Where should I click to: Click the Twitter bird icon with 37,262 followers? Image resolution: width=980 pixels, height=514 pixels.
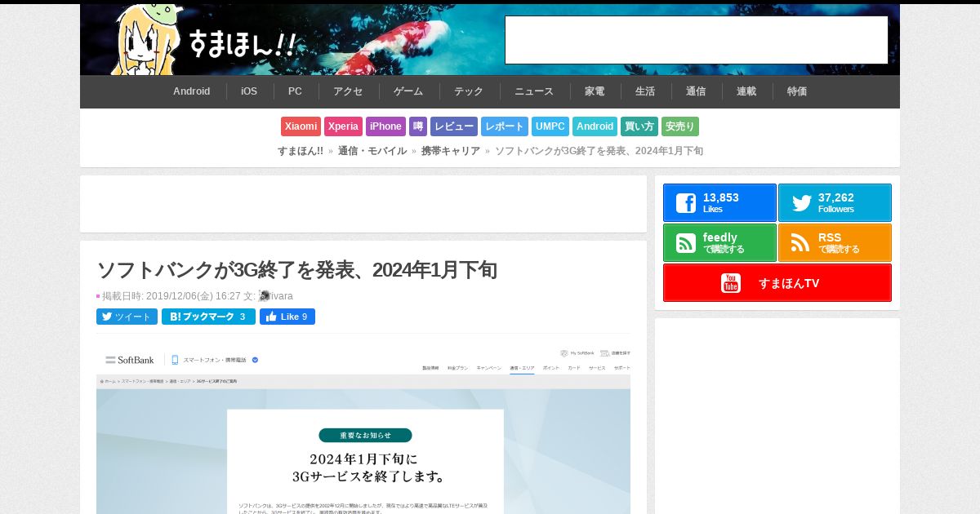click(801, 203)
